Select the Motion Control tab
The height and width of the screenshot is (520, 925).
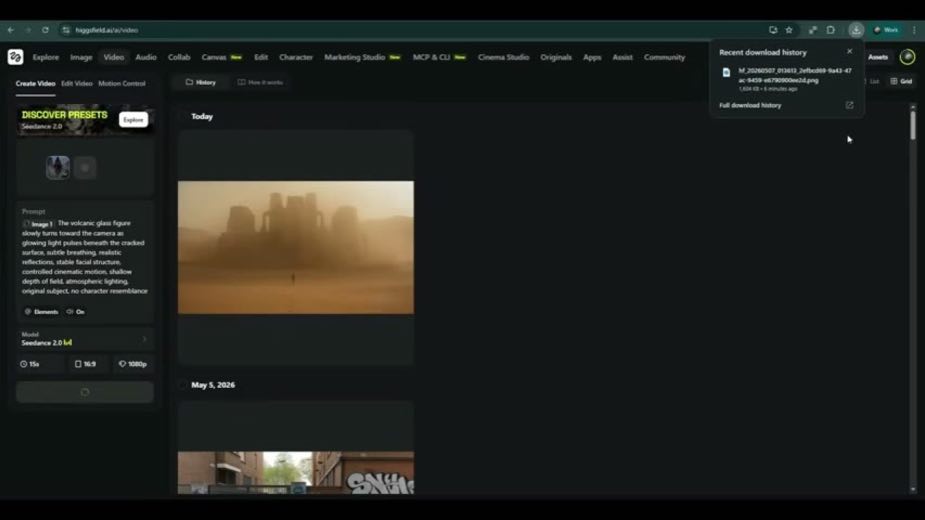[122, 83]
